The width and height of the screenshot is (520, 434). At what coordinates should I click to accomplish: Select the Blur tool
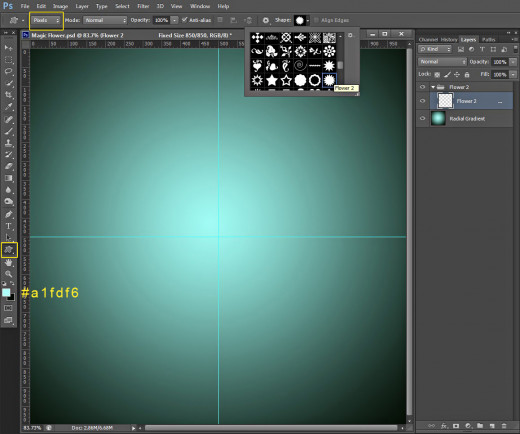(9, 190)
